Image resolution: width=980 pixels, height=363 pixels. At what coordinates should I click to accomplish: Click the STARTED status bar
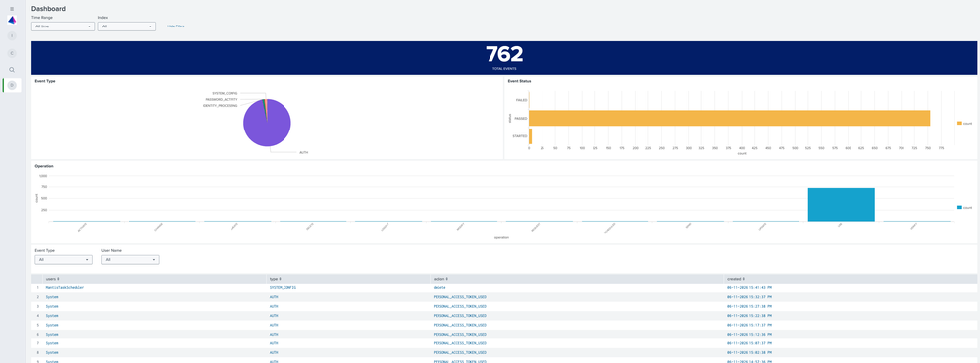point(530,136)
